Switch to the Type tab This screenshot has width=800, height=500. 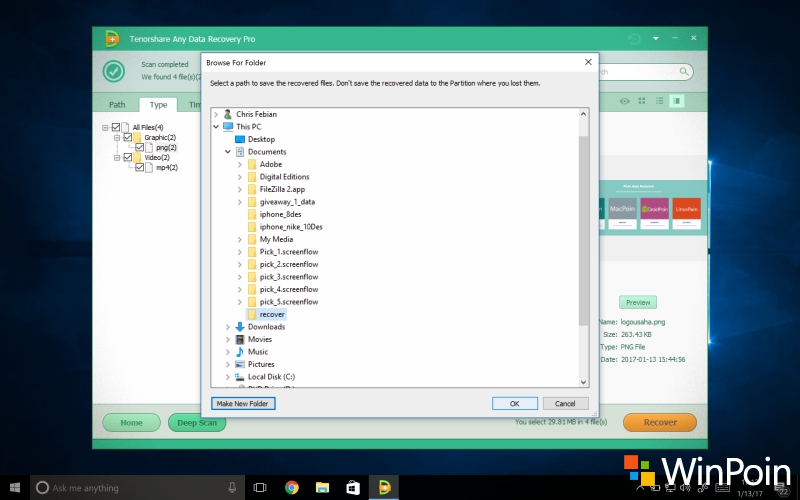point(158,105)
